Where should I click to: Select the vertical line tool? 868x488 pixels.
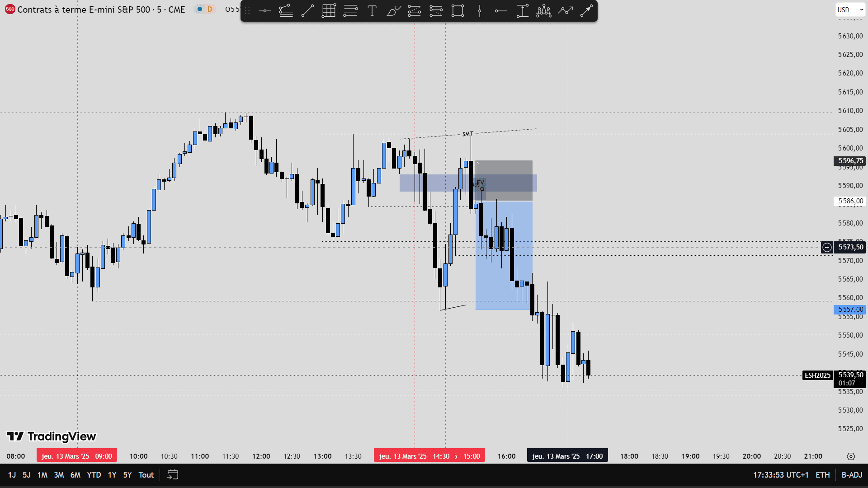pos(480,11)
